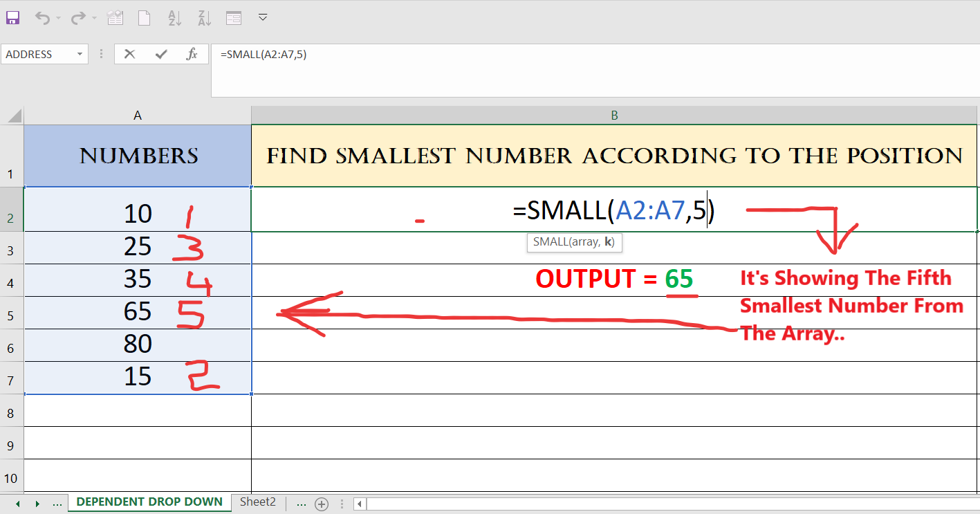The height and width of the screenshot is (514, 980).
Task: Select column B header
Action: (x=615, y=116)
